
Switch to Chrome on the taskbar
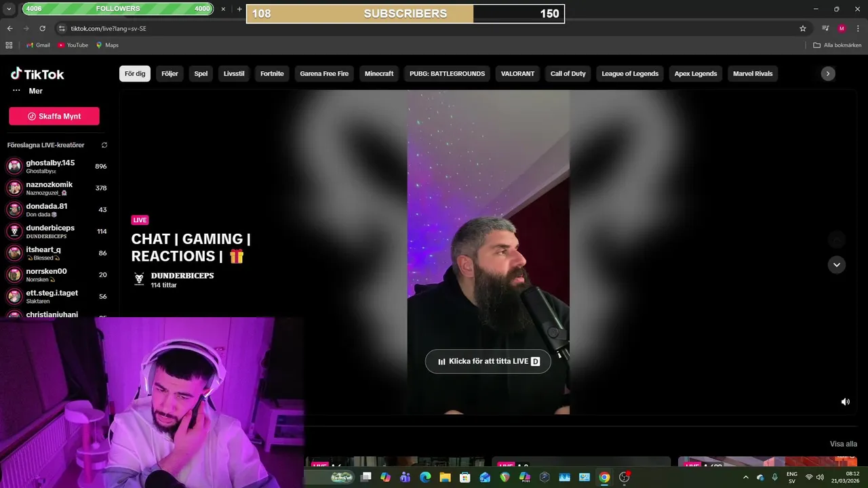(604, 477)
